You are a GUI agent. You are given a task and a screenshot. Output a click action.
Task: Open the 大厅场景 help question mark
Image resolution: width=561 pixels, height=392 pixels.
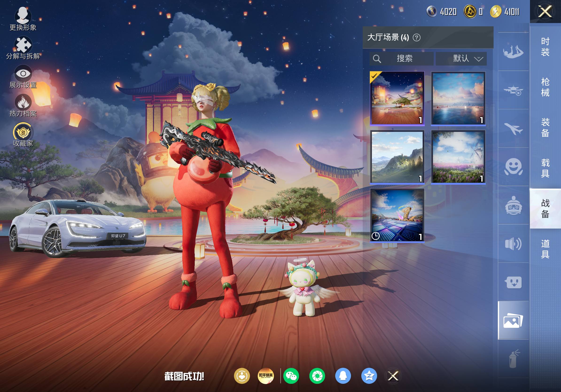click(417, 38)
